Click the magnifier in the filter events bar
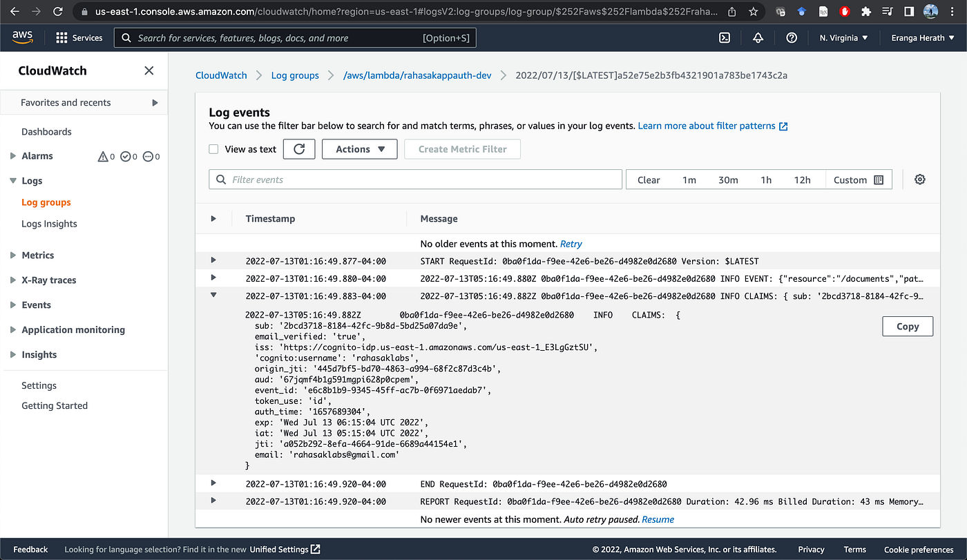This screenshot has width=967, height=560. pyautogui.click(x=221, y=180)
